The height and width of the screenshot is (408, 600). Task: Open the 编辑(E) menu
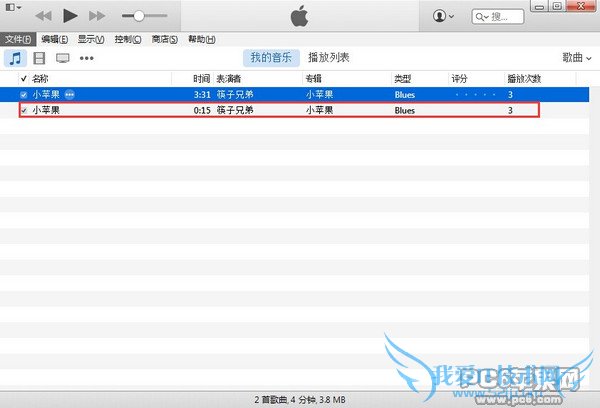(x=54, y=39)
